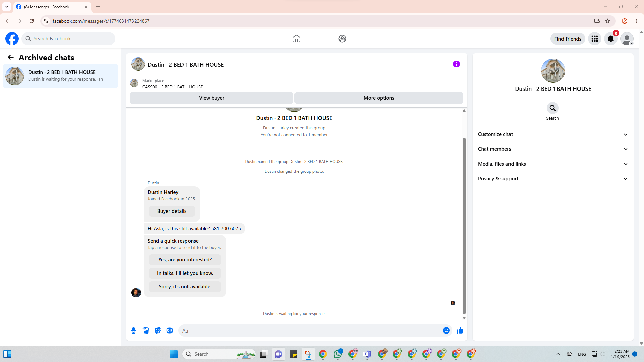Image resolution: width=644 pixels, height=362 pixels.
Task: Choose a GIF
Action: (x=170, y=330)
